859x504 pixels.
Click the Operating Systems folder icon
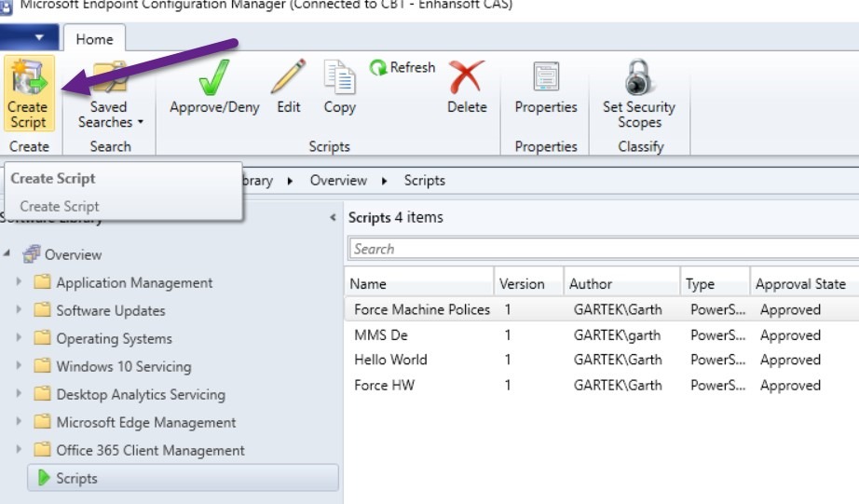(42, 338)
